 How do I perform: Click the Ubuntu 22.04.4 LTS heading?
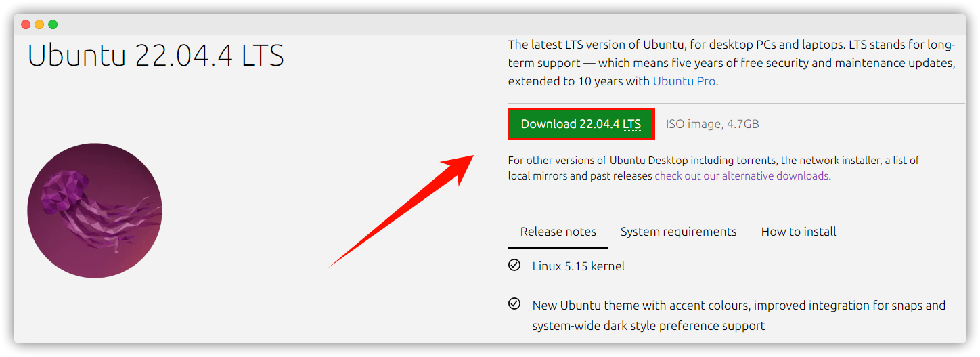[x=156, y=56]
